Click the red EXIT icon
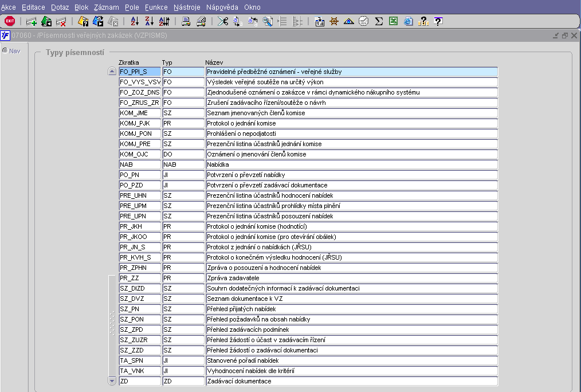Screen dimensions: 581x392 [x=10, y=21]
